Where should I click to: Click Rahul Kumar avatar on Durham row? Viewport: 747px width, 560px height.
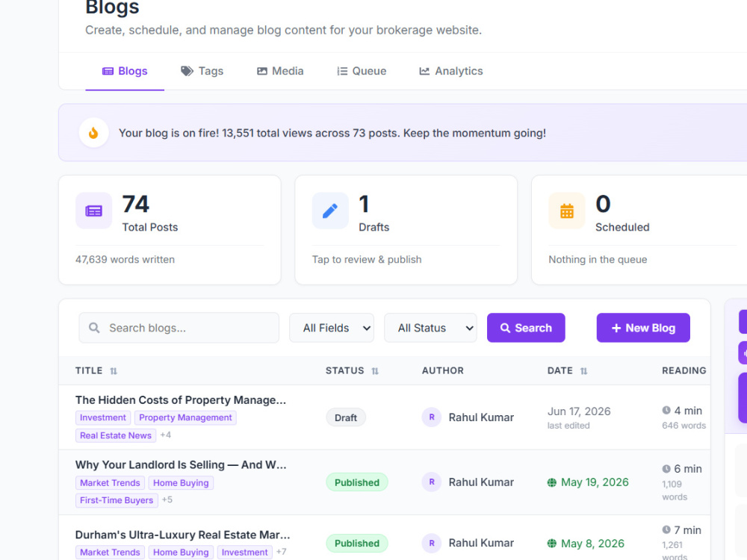click(432, 543)
